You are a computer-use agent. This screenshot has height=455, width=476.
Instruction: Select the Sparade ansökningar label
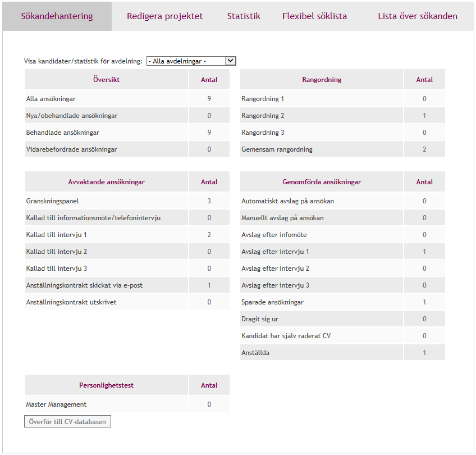tap(272, 302)
